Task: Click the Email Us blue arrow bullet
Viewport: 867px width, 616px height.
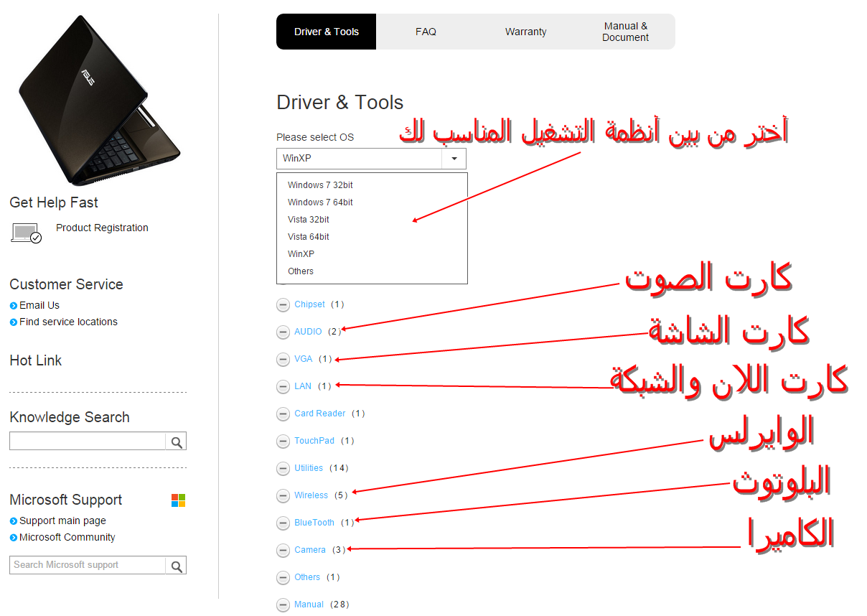Action: coord(14,306)
